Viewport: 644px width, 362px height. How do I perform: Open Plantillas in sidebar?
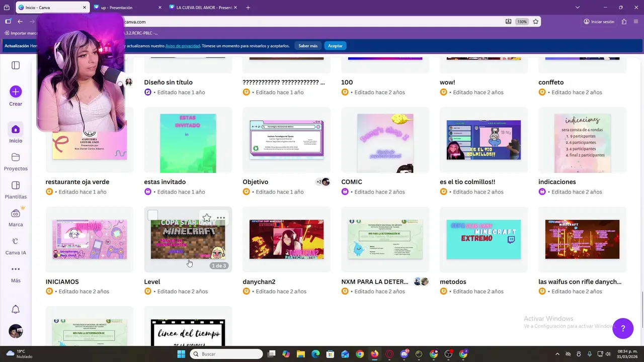pos(16,190)
